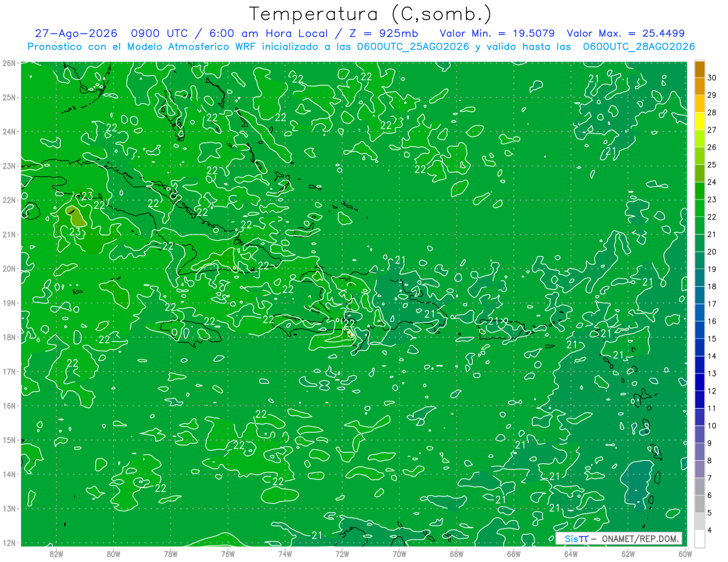Click the 25N latitude axis label
728x562 pixels.
(x=8, y=97)
